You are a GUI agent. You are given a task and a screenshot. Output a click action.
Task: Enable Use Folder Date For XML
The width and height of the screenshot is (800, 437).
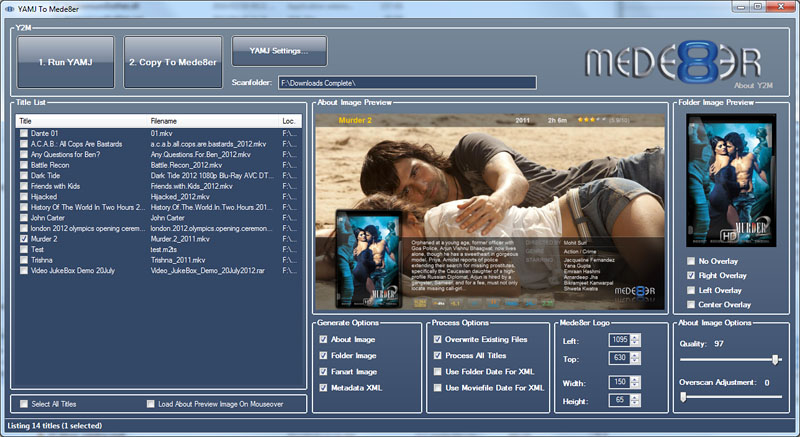[437, 372]
